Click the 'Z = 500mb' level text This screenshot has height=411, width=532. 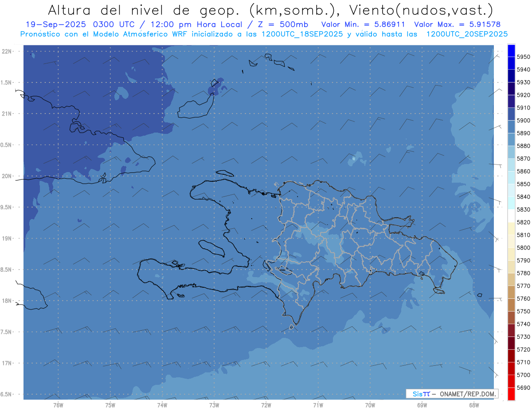tap(287, 25)
